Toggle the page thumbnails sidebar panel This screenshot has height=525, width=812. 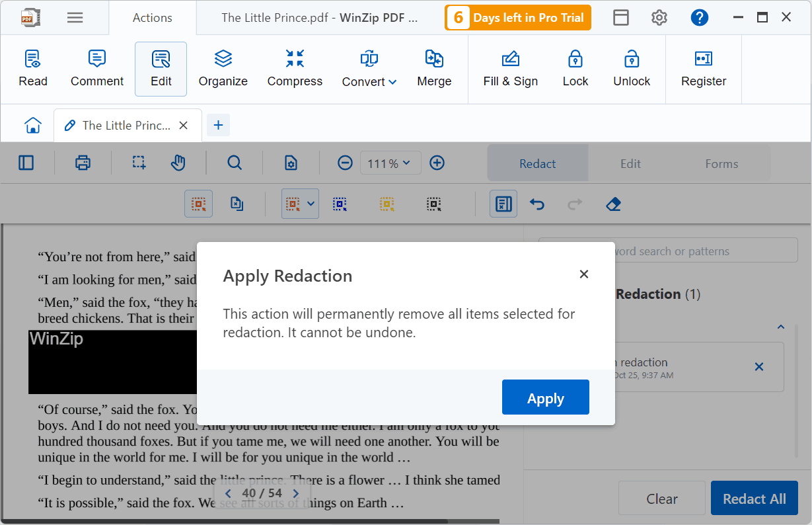26,163
